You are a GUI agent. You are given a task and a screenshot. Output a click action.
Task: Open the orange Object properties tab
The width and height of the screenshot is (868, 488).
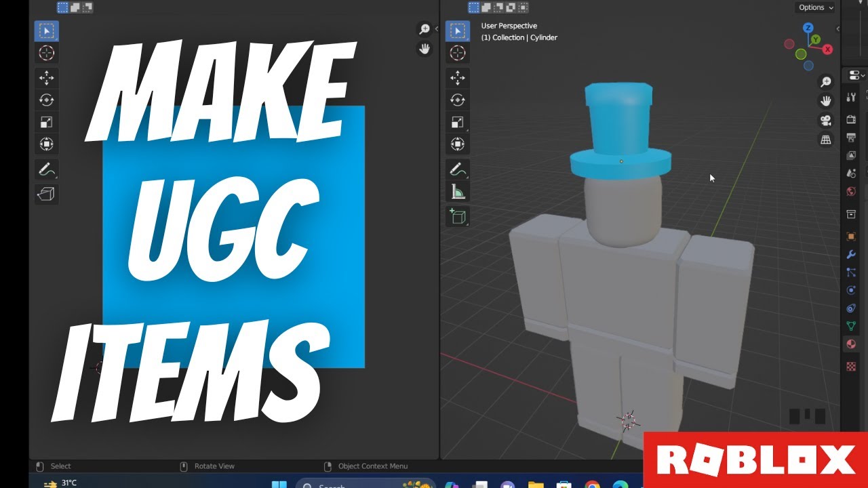pyautogui.click(x=851, y=237)
